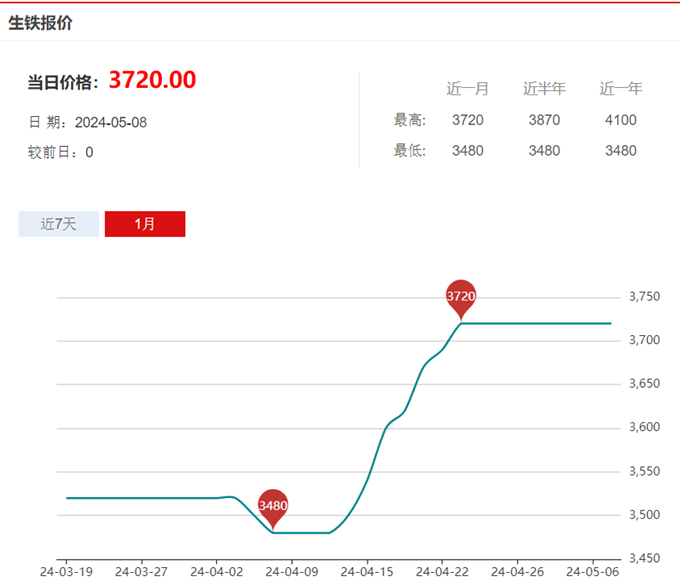Click the 3480 low marker pin on the chart
This screenshot has height=580, width=680.
coord(273,506)
